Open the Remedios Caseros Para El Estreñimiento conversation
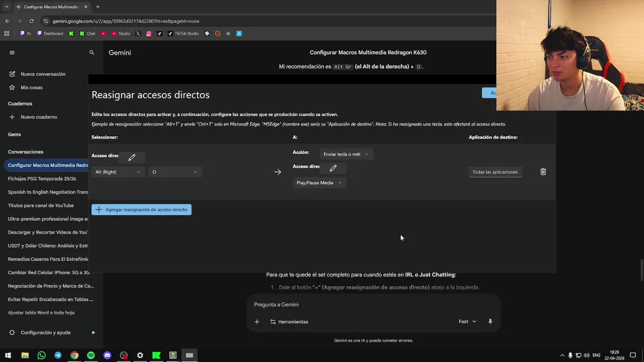Image resolution: width=644 pixels, height=362 pixels. pyautogui.click(x=48, y=259)
